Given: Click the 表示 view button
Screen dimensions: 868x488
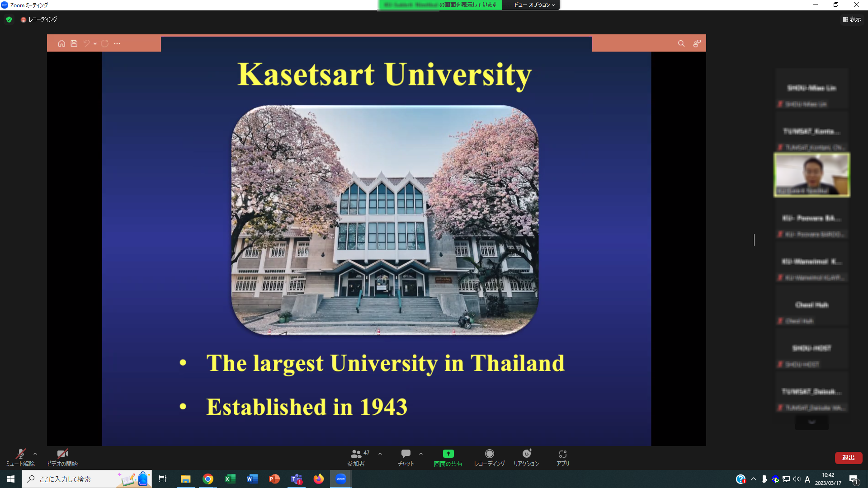Looking at the screenshot, I should click(852, 19).
